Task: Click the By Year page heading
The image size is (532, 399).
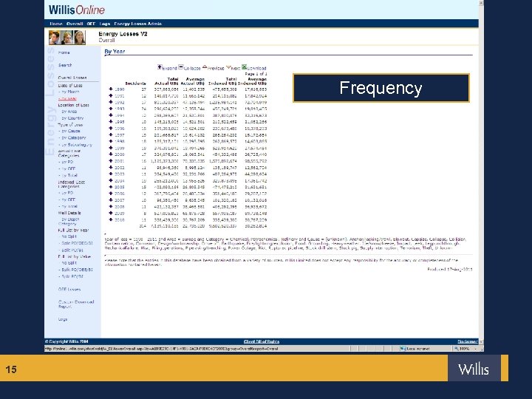Action: click(x=115, y=52)
